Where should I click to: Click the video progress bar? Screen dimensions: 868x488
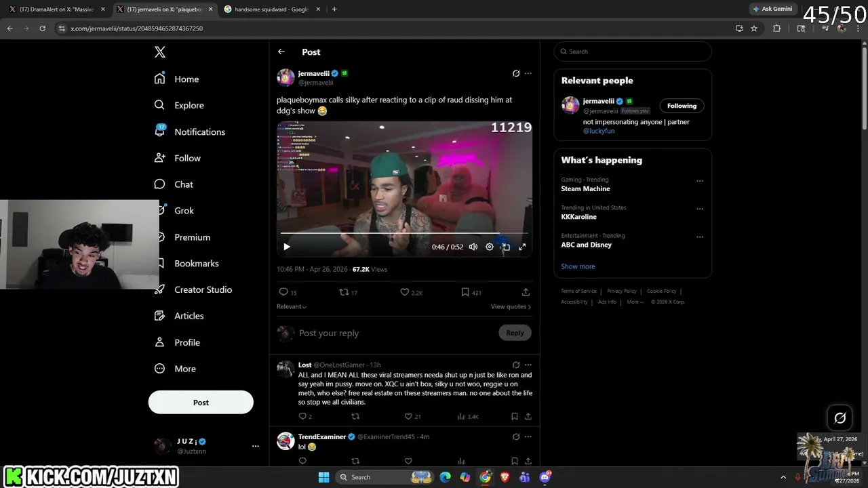pos(404,233)
